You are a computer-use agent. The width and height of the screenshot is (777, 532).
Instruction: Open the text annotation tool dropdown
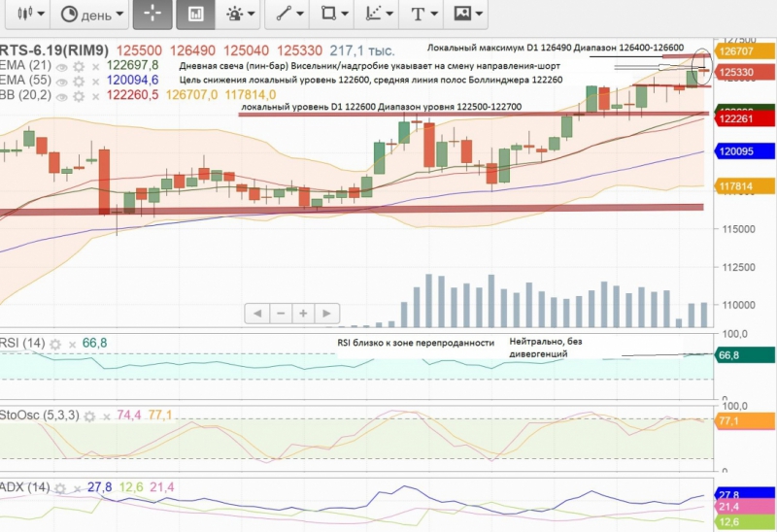pos(423,14)
